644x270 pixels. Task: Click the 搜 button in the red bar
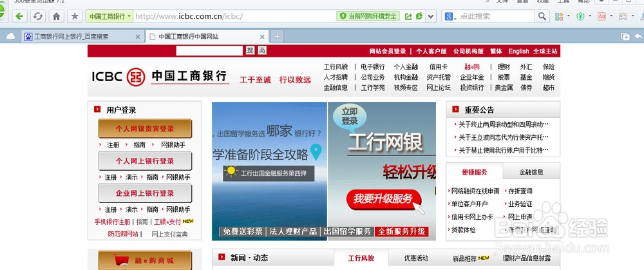[250, 50]
